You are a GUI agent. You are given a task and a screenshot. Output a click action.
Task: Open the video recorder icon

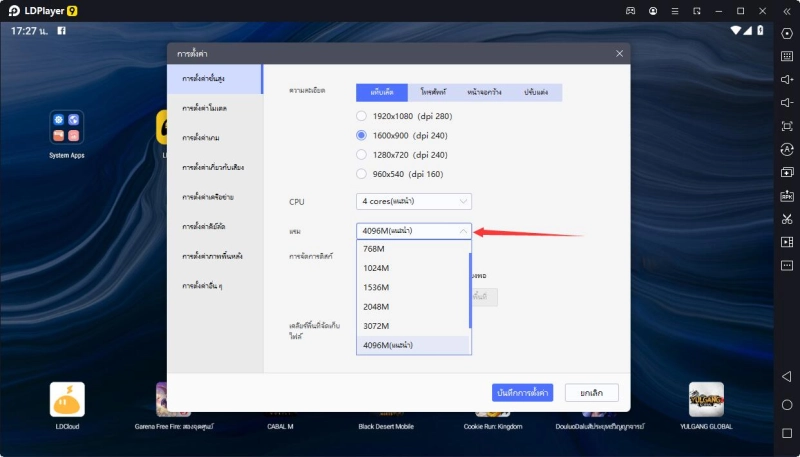[x=787, y=242]
